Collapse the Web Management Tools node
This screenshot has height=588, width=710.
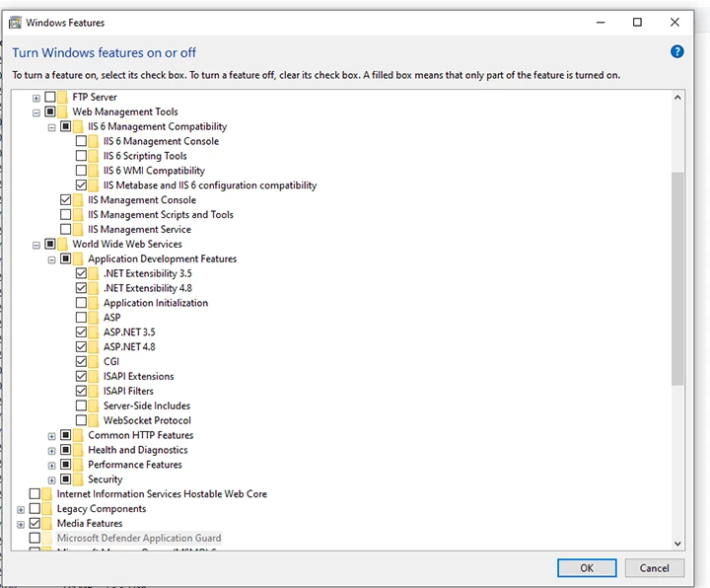[36, 112]
